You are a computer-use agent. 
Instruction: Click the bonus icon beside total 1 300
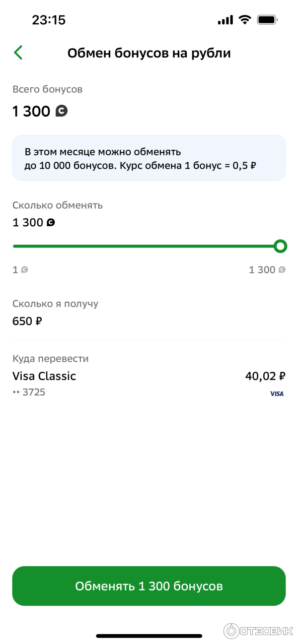point(62,111)
